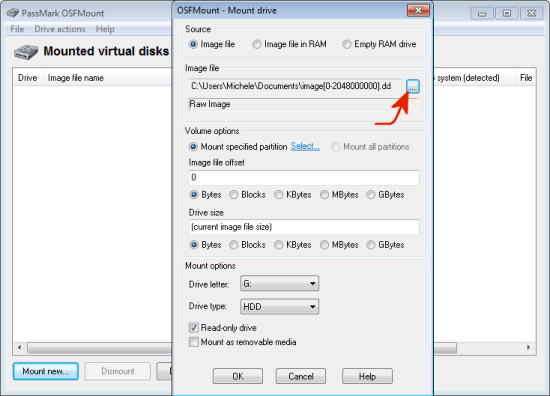Click the browse '...' button for image file
The image size is (550, 396).
(x=413, y=86)
